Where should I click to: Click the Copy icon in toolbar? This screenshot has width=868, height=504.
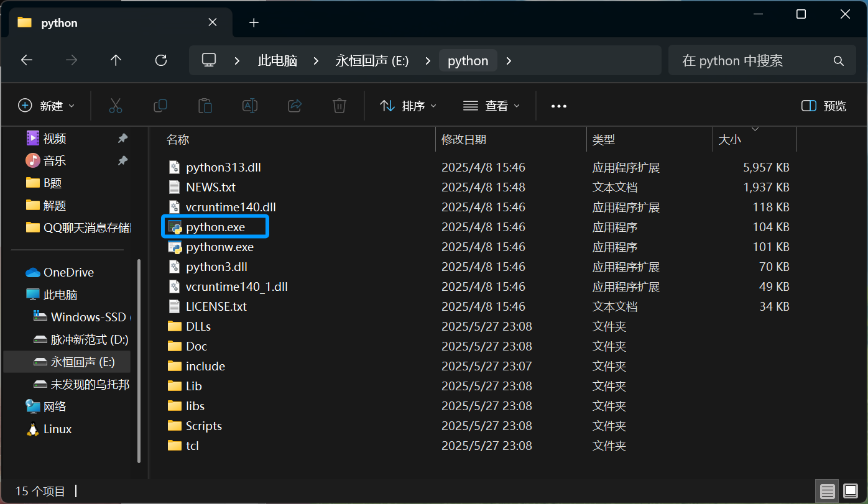tap(160, 106)
